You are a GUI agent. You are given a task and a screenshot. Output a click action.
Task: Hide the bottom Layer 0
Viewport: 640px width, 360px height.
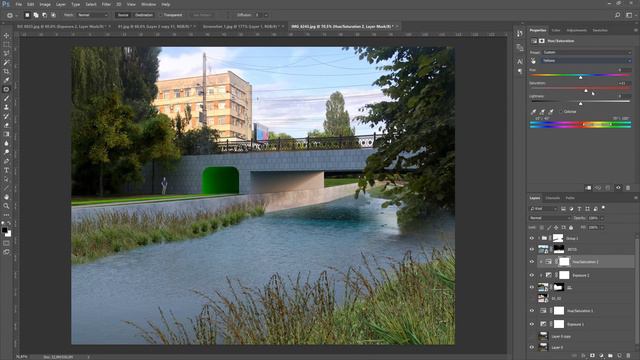pyautogui.click(x=532, y=347)
